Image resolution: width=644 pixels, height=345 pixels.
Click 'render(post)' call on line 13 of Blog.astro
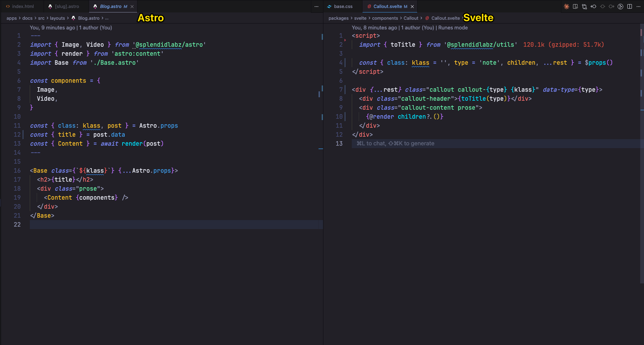pos(142,144)
